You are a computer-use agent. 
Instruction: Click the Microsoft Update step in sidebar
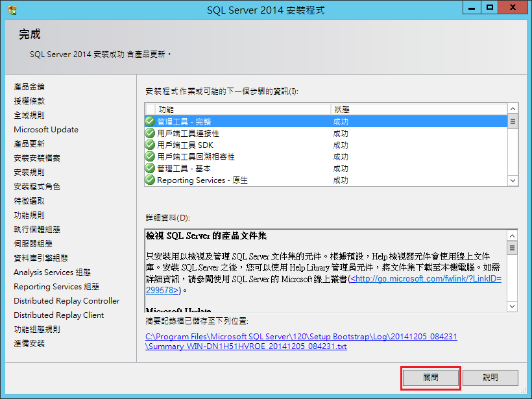click(x=46, y=130)
